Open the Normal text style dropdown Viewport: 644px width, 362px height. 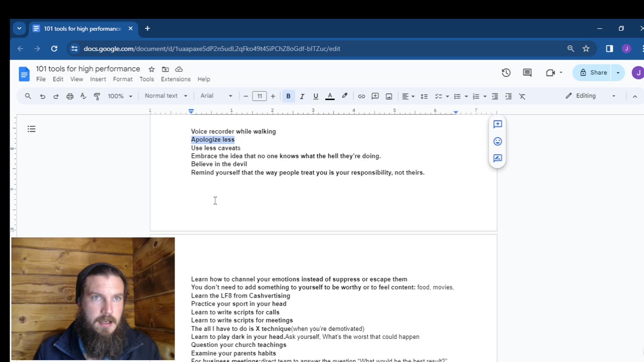coord(166,96)
